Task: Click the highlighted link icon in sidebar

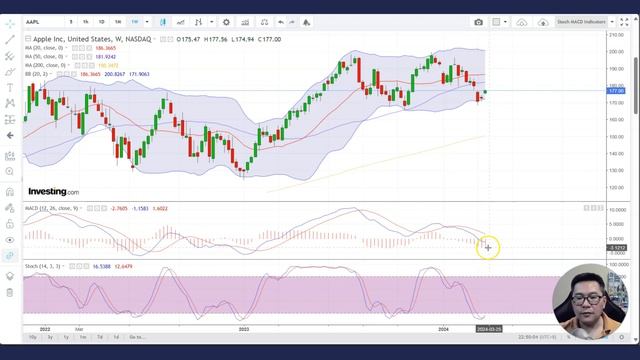Action: [x=10, y=256]
